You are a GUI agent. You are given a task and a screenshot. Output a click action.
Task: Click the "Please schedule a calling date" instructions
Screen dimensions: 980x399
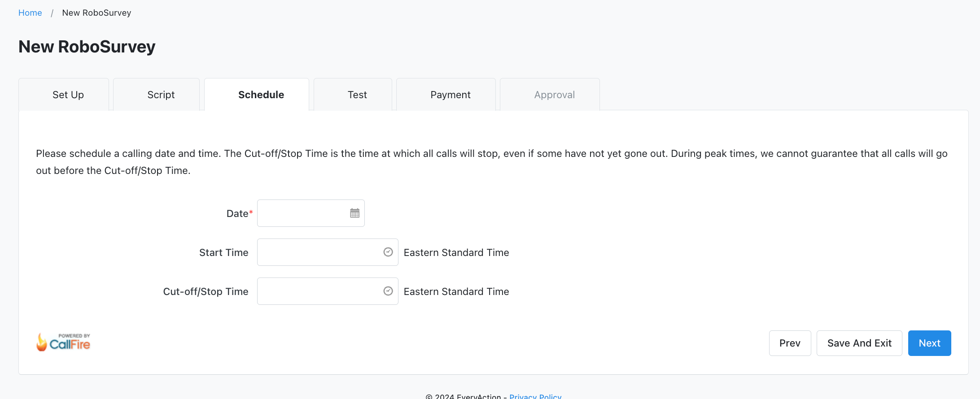(x=492, y=162)
